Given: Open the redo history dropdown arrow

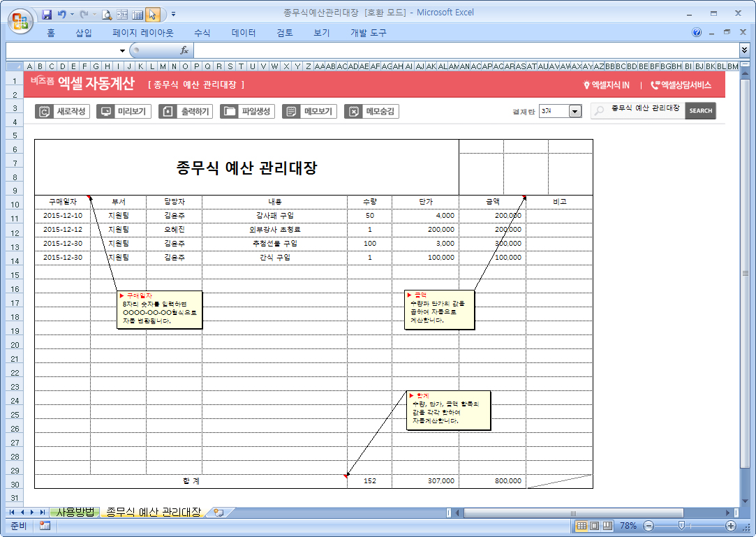Looking at the screenshot, I should 94,15.
